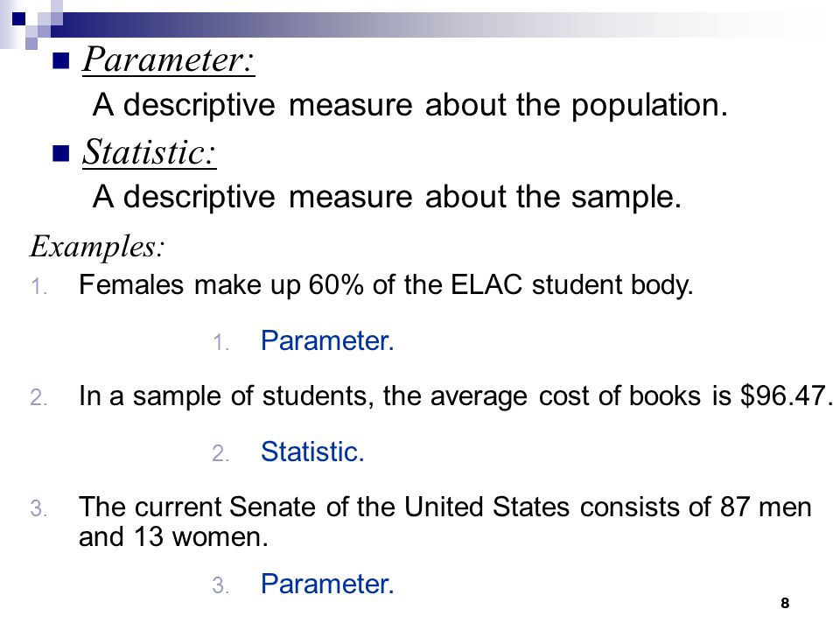Select example 1 about ELAC student body

[386, 285]
